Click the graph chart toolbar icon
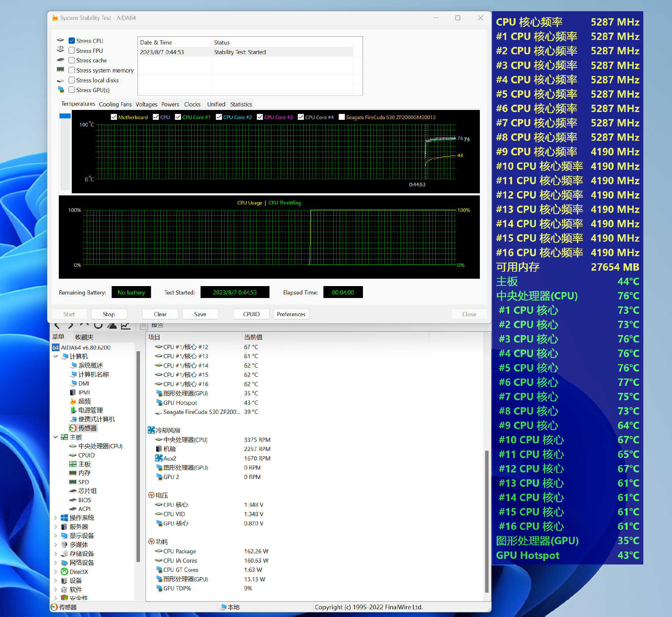This screenshot has width=672, height=617. pos(126,326)
